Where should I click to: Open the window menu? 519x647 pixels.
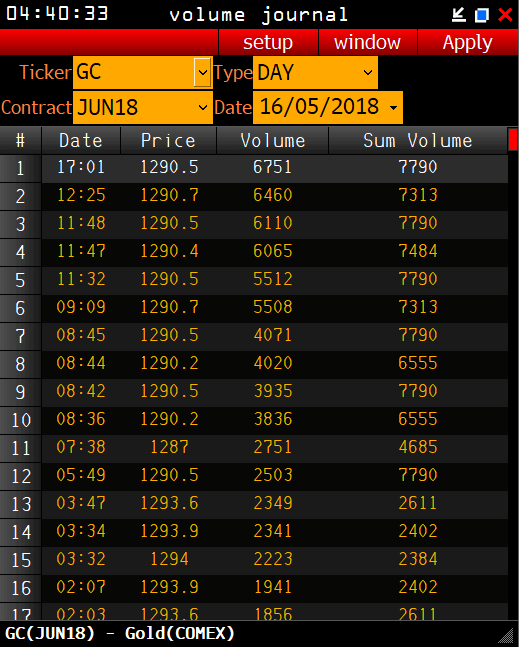click(368, 42)
